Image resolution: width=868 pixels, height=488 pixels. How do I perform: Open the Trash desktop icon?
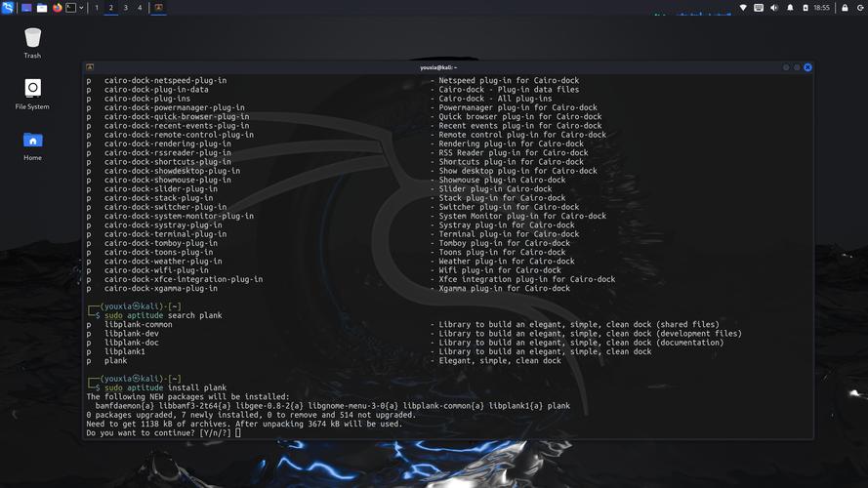pyautogui.click(x=32, y=43)
